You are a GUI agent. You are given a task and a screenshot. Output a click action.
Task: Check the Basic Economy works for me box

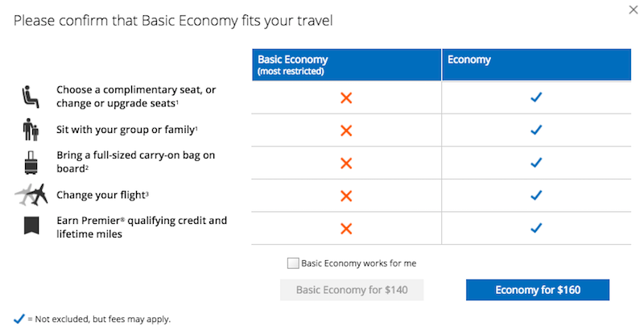pyautogui.click(x=293, y=263)
